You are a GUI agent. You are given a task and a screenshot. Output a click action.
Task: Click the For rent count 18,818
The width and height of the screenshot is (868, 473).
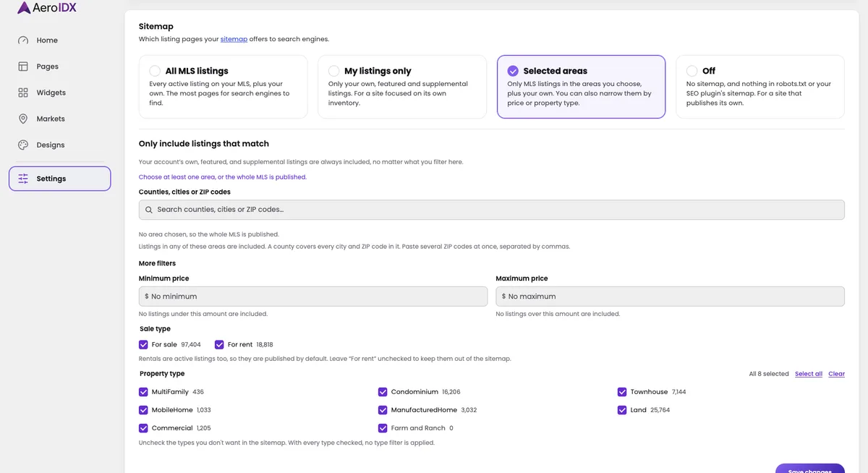[265, 345]
